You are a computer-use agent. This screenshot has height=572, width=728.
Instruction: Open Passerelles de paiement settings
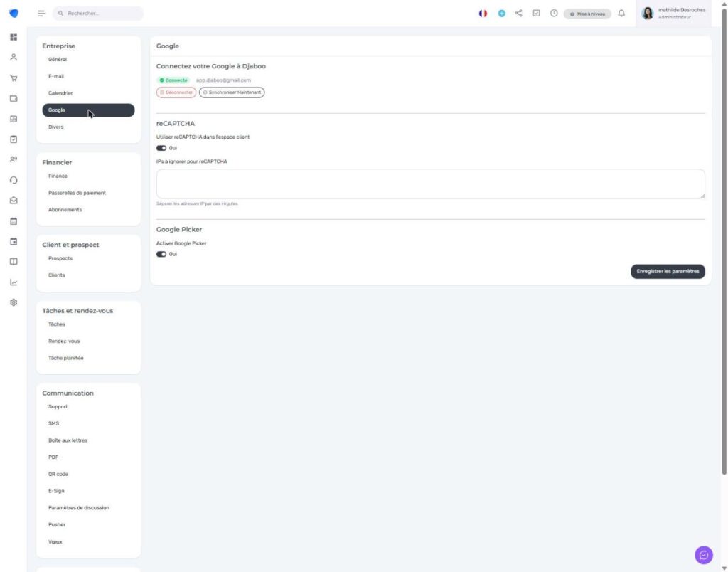77,193
